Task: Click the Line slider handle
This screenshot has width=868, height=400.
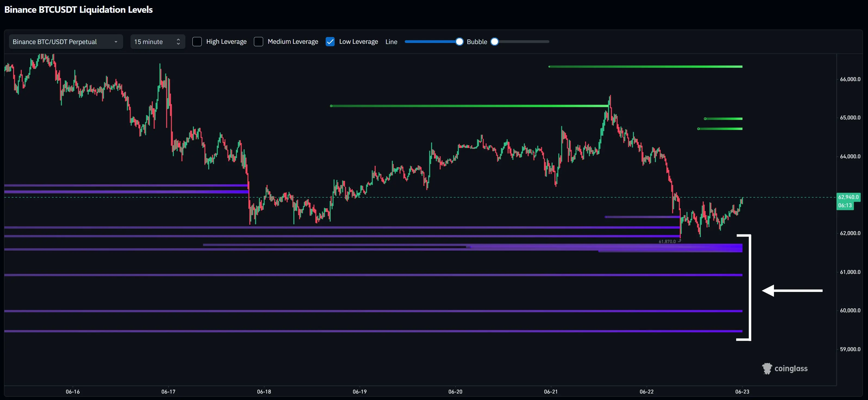Action: pos(459,42)
